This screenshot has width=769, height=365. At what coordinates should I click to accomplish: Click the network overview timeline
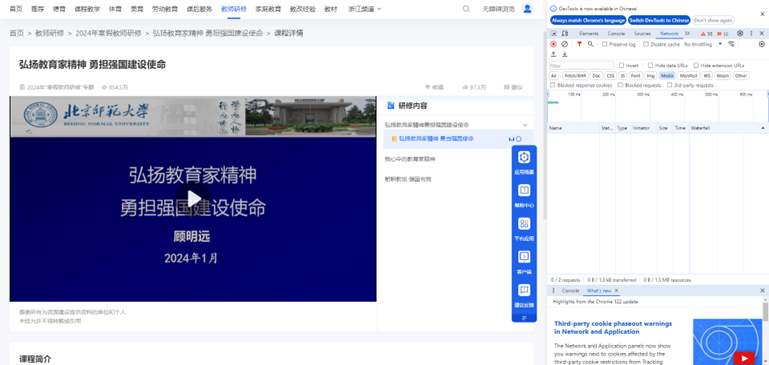pyautogui.click(x=657, y=106)
